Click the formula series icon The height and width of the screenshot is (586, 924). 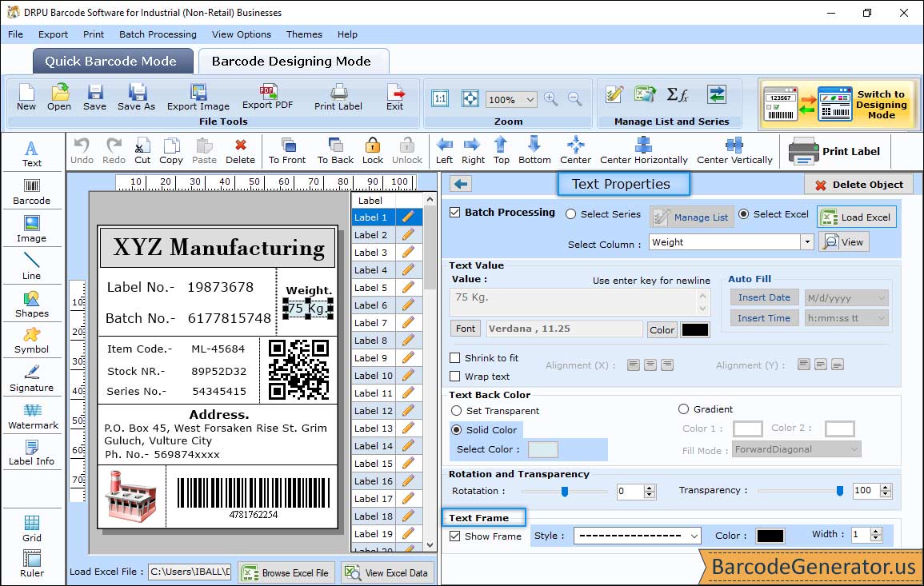(677, 94)
